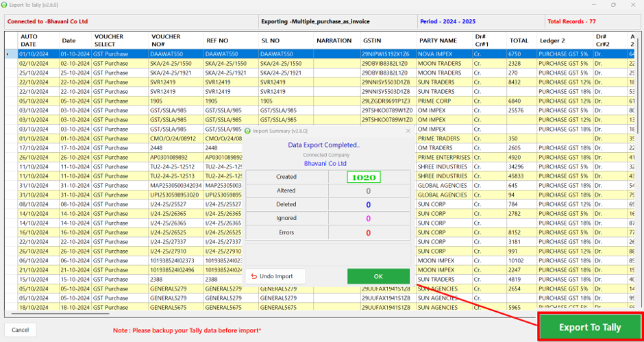Viewport: 644px width, 342px height.
Task: Click the Import Summary title icon
Action: click(247, 131)
